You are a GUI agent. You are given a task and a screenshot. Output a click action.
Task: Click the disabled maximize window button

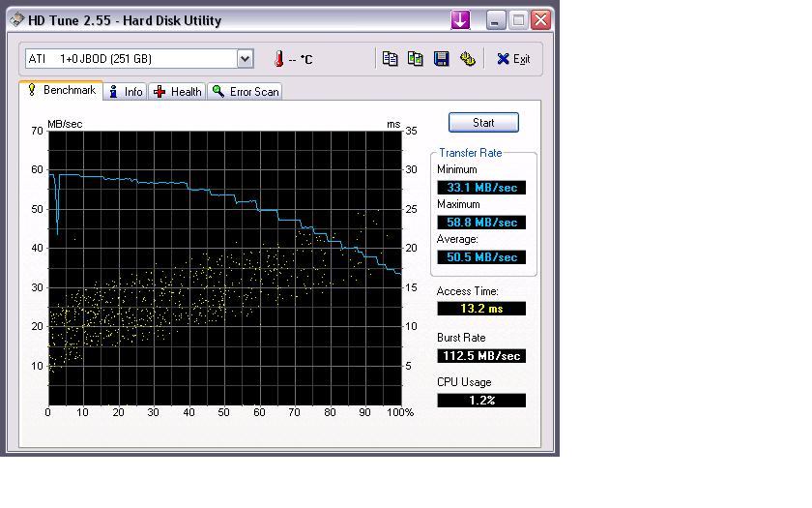(518, 20)
